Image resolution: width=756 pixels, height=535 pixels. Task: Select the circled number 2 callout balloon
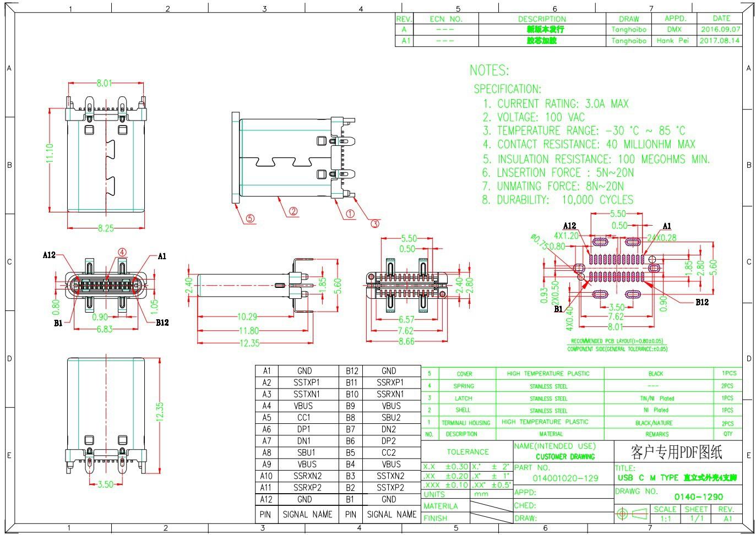(293, 211)
